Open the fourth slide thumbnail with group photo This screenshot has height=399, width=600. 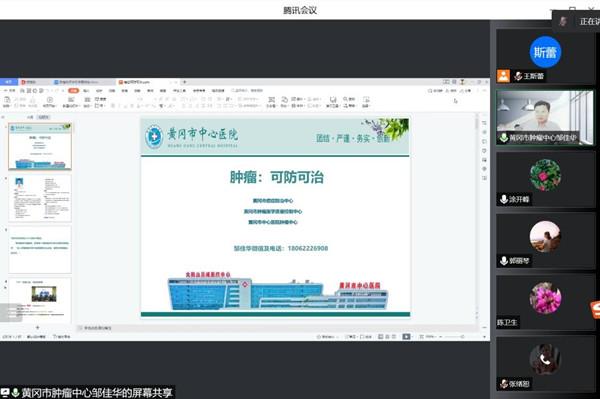click(x=40, y=300)
